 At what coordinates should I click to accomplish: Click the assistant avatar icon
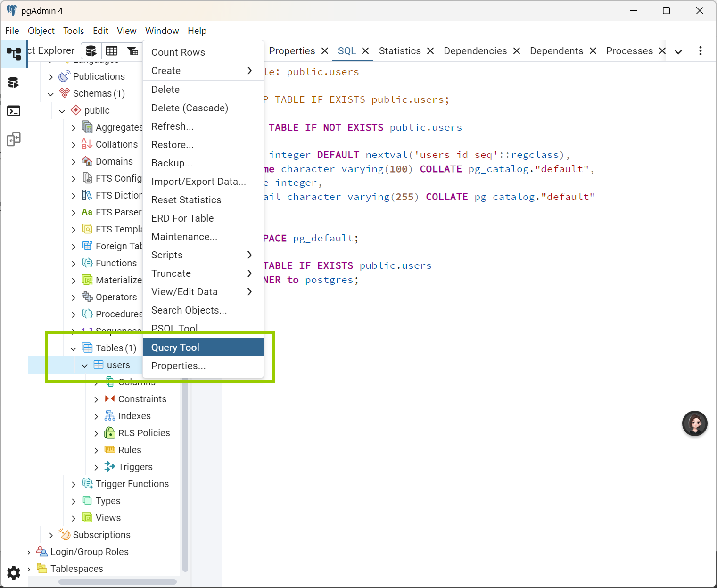[x=694, y=423]
